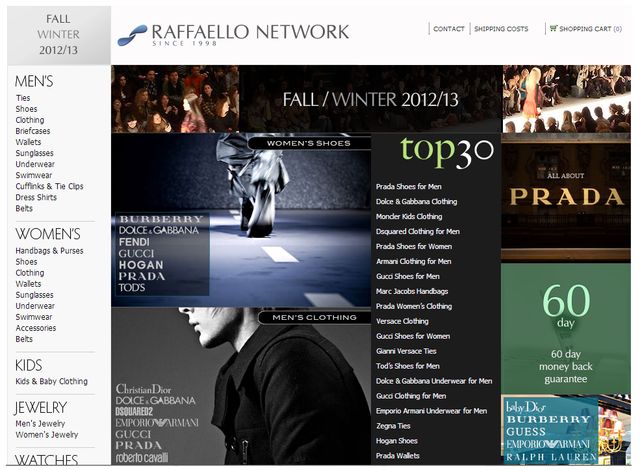Open Gucci Shoes for Men
The image size is (640, 470).
click(x=408, y=276)
